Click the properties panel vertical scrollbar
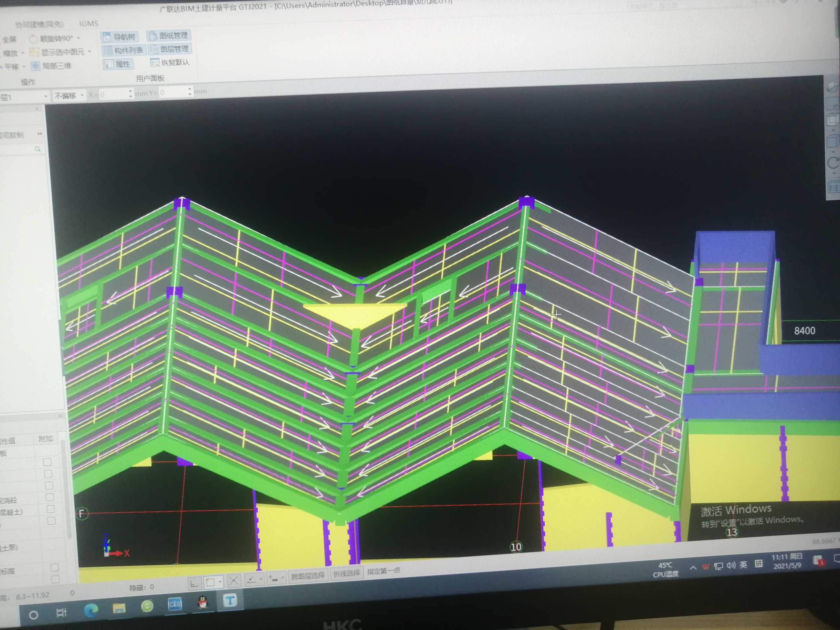The height and width of the screenshot is (630, 840). coord(66,490)
